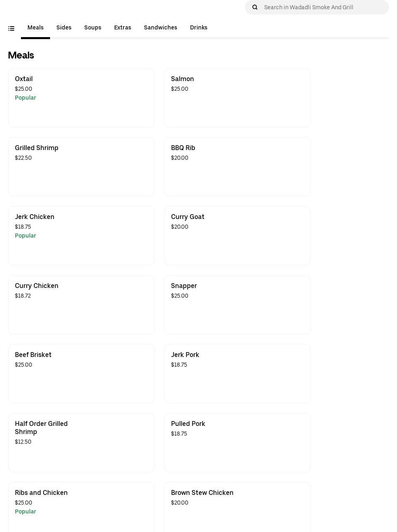
Task: Switch to the Sides tab
Action: click(x=64, y=27)
